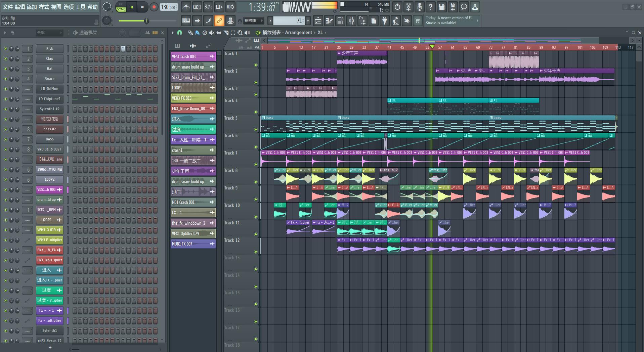Toggle the playlist snap magnet icon

click(x=180, y=33)
